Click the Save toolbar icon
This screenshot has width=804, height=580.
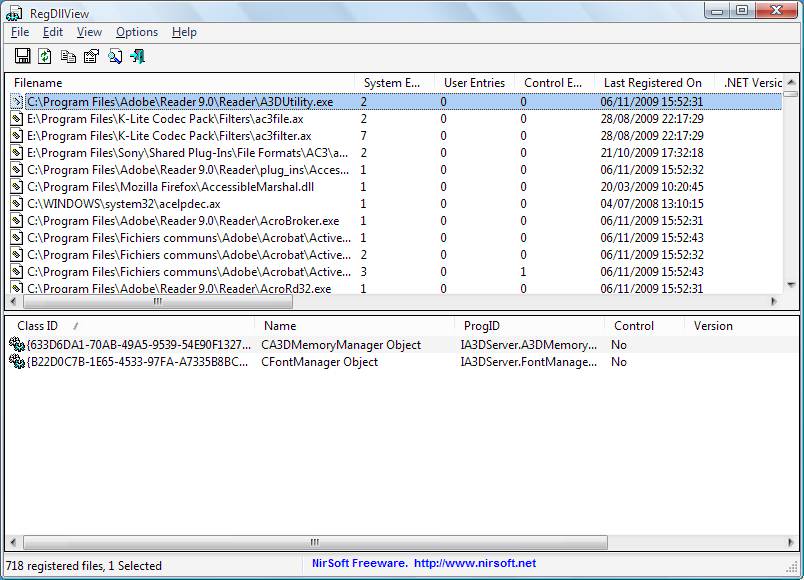[22, 57]
